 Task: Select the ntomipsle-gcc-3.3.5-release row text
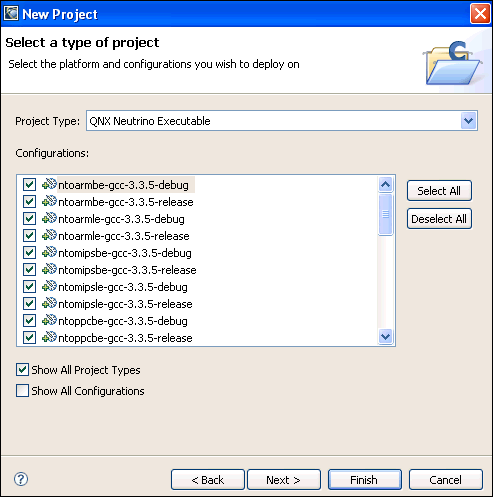(125, 304)
